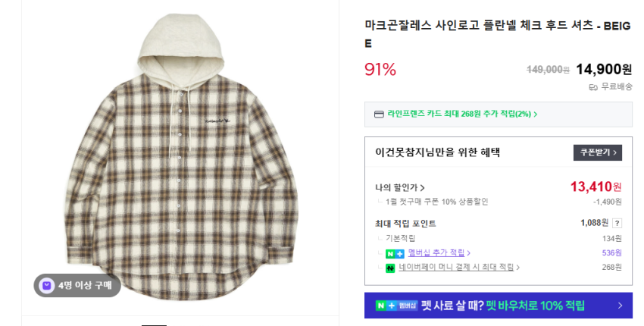The width and height of the screenshot is (644, 326).
Task: Click the purple shopping bag badge icon
Action: (47, 286)
